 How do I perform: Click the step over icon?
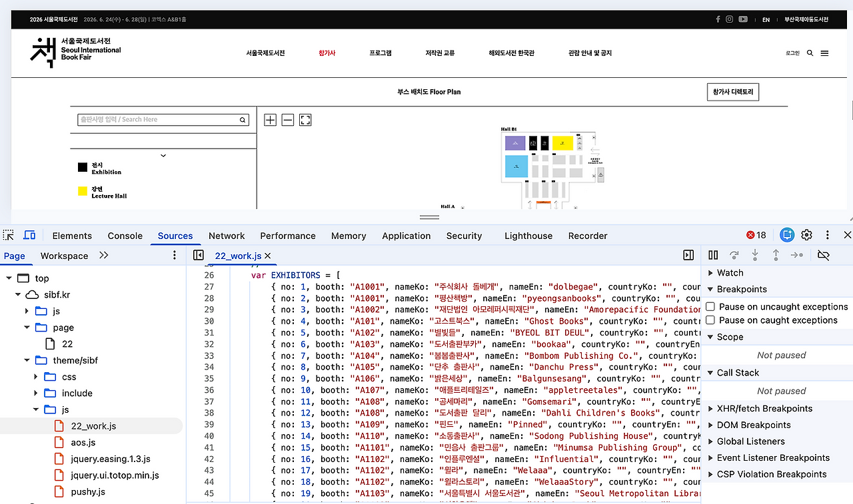[x=734, y=255]
